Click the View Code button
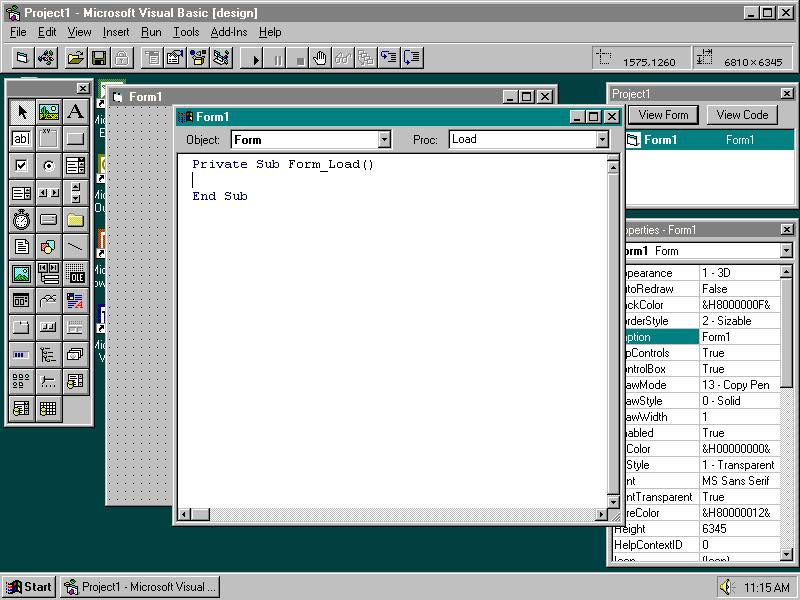800x600 pixels. [742, 115]
